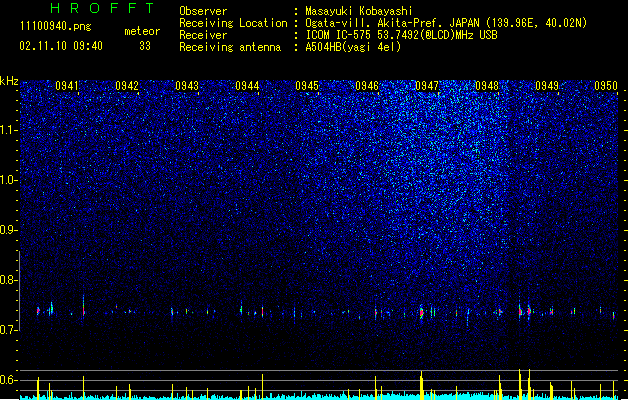Click the 0942 time marker
Image resolution: width=629 pixels, height=400 pixels.
(x=127, y=86)
